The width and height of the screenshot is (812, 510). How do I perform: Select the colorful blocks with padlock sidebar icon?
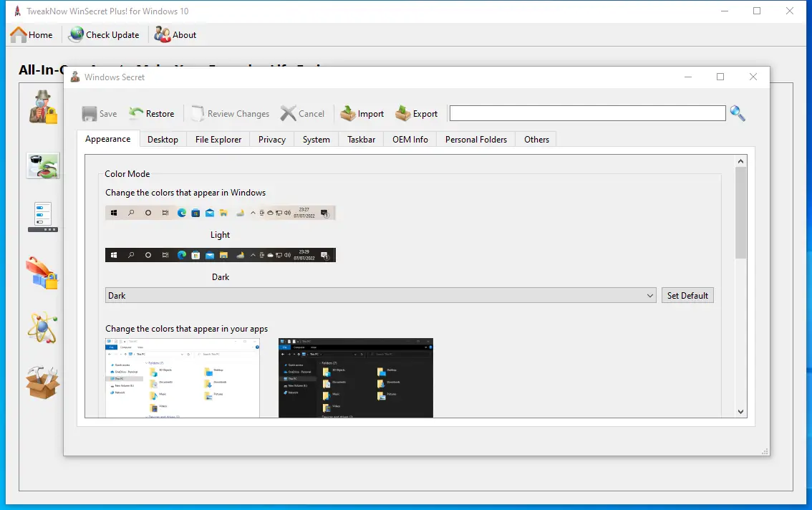tap(42, 273)
